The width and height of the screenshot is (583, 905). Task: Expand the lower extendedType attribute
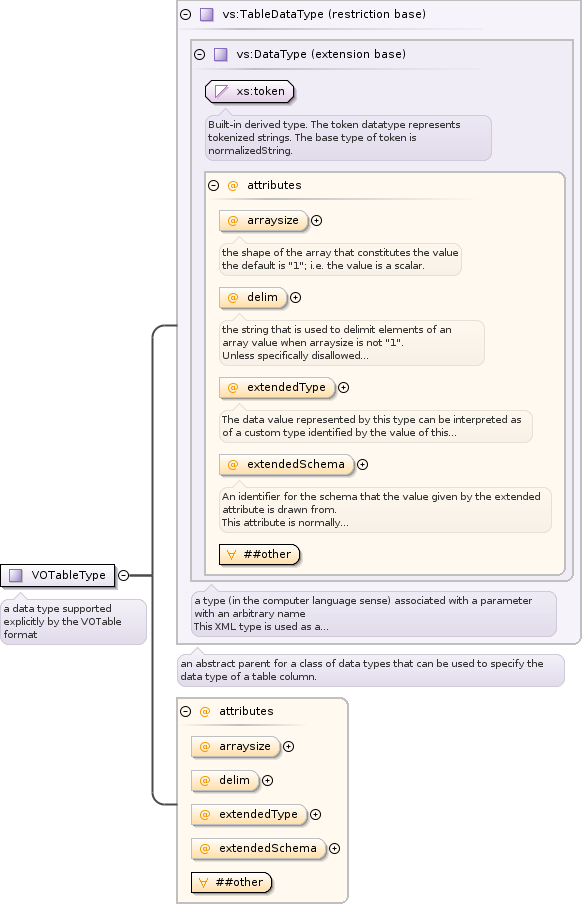[x=315, y=814]
